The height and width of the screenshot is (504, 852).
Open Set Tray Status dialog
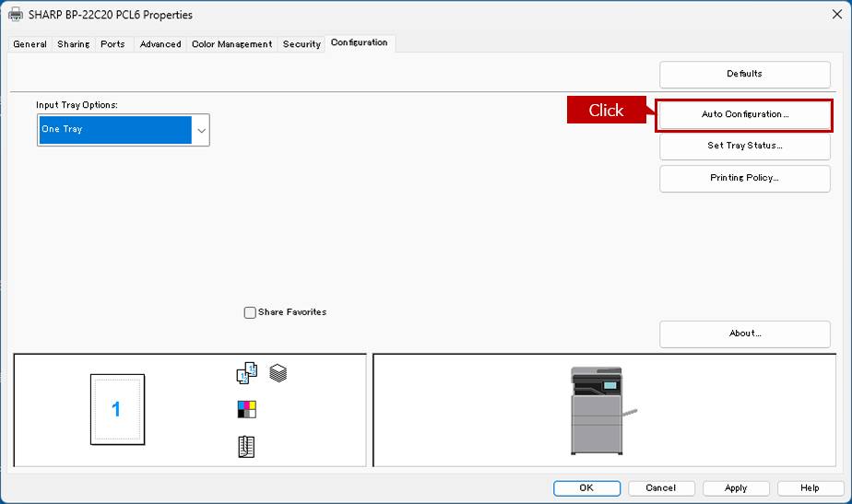pos(744,147)
